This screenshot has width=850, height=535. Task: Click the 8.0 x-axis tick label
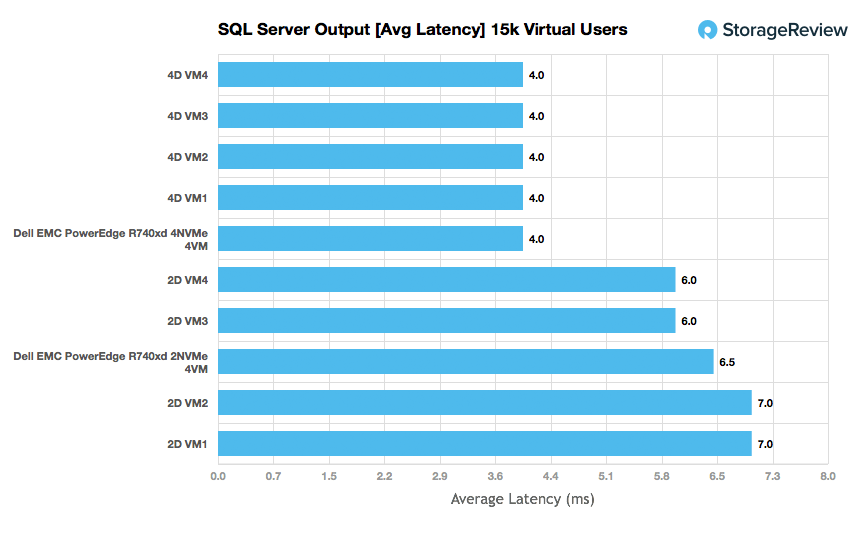pyautogui.click(x=828, y=476)
